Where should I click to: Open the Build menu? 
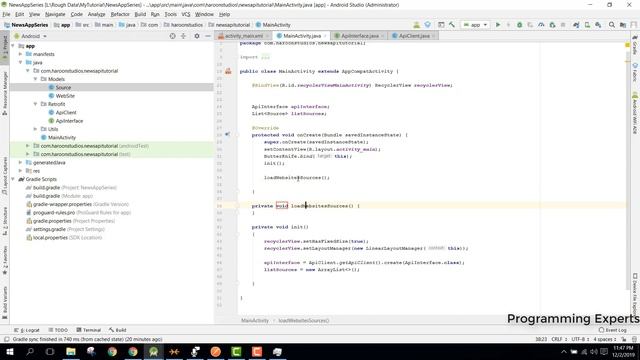pyautogui.click(x=140, y=14)
